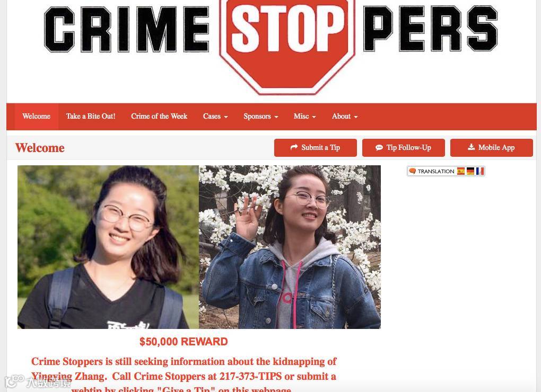Click the arrow icon on Submit a Tip

click(x=294, y=147)
